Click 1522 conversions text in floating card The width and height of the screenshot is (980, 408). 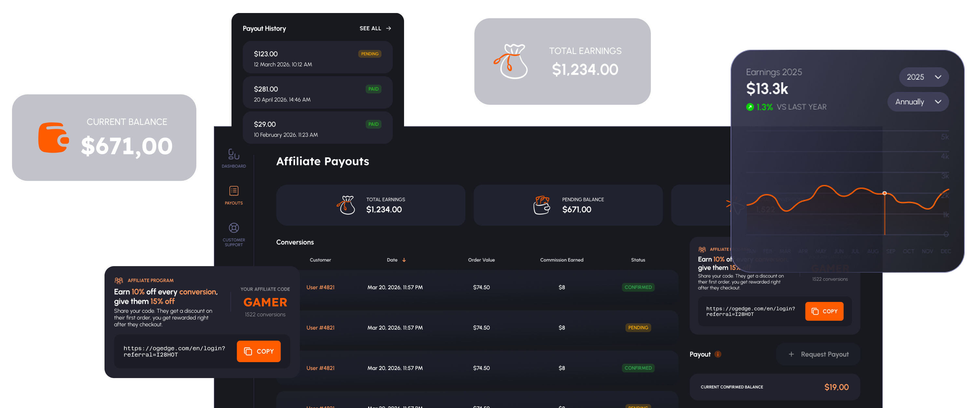(x=265, y=315)
